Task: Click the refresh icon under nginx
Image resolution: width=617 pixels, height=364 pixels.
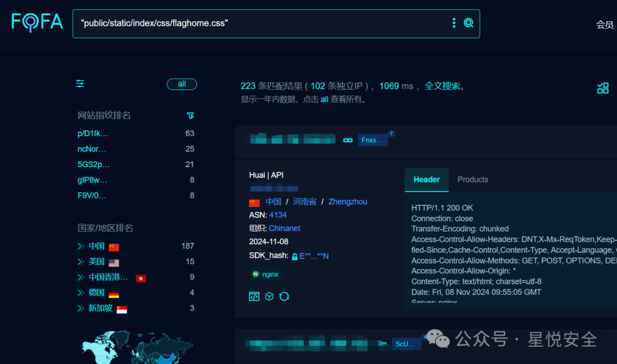Action: tap(284, 296)
